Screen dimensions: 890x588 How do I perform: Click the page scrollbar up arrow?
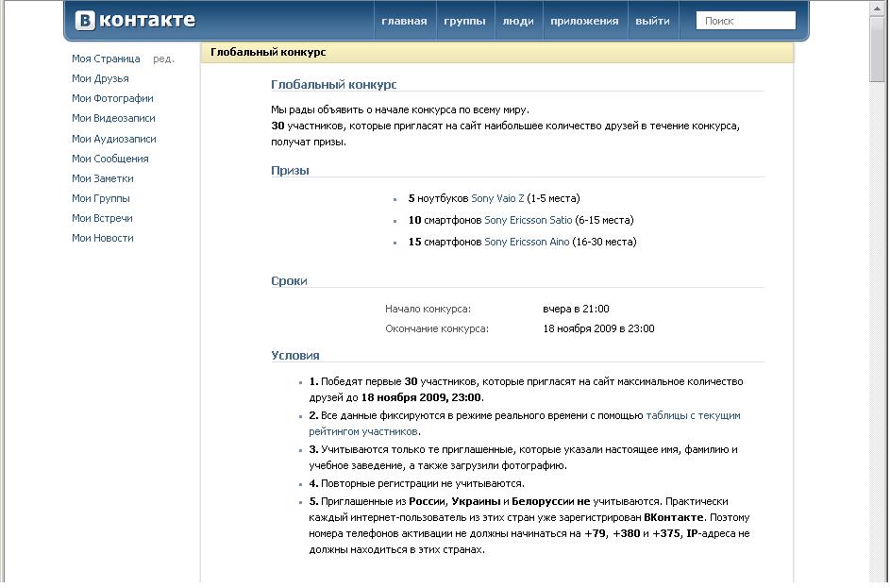click(878, 8)
